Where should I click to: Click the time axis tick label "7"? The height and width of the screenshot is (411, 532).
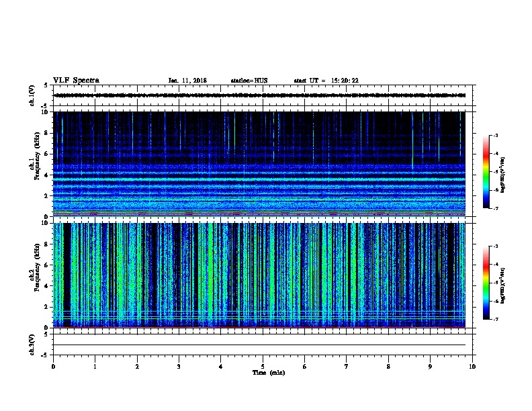point(347,367)
